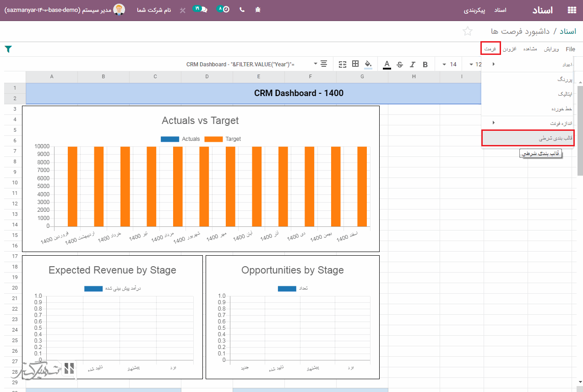Open the fill color paint bucket
This screenshot has height=392, width=583.
point(368,64)
